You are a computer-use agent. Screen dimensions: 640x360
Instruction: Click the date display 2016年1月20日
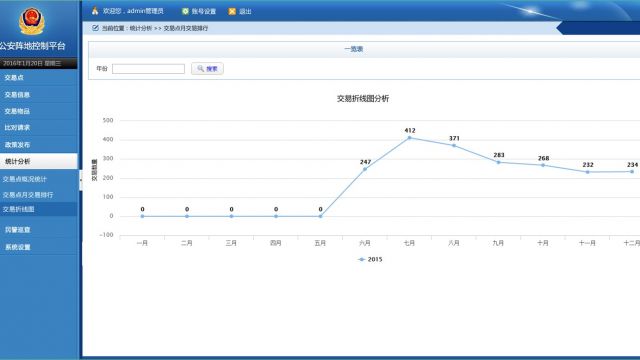pyautogui.click(x=23, y=63)
